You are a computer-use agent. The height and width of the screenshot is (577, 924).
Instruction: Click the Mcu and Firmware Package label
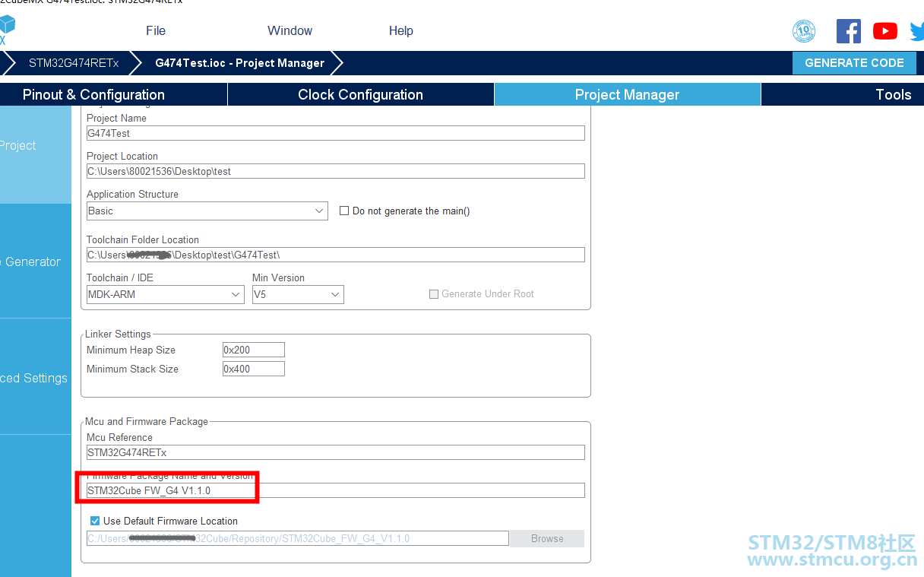[x=147, y=421]
